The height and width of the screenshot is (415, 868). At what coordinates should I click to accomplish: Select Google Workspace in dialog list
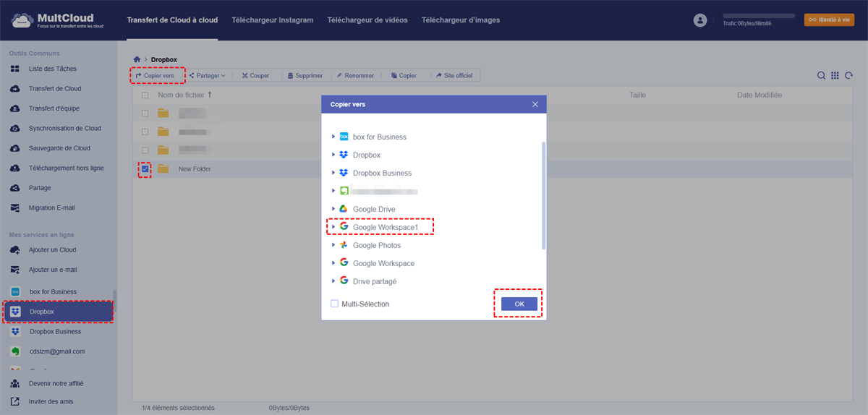pos(383,263)
